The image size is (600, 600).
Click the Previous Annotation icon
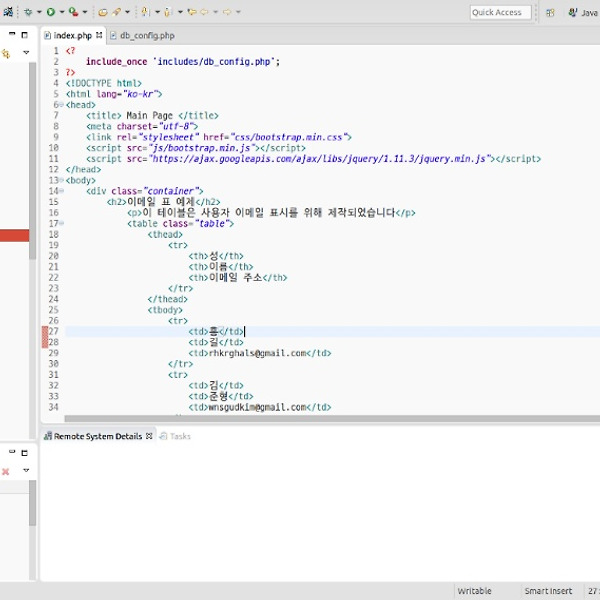[x=168, y=12]
